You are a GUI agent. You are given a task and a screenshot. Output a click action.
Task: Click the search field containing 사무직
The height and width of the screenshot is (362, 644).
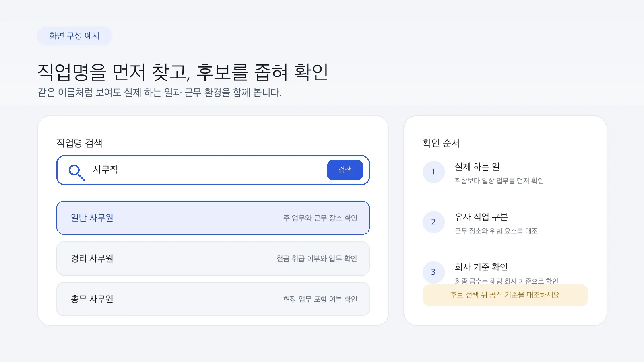click(213, 170)
